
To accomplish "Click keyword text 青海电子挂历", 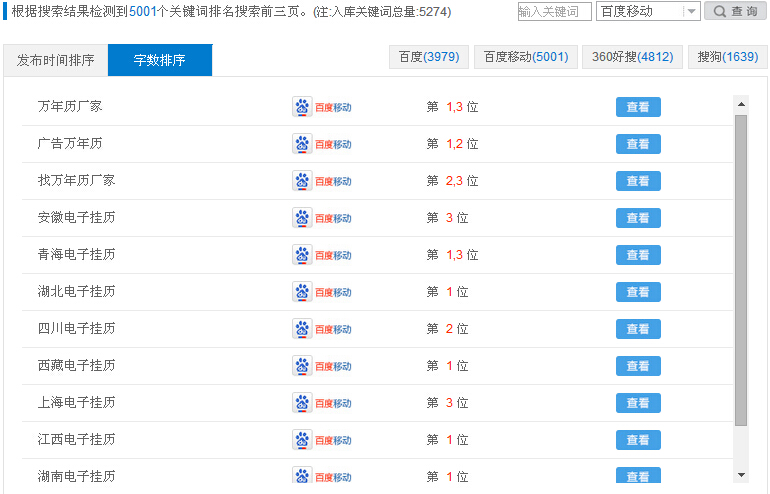I will pos(76,254).
